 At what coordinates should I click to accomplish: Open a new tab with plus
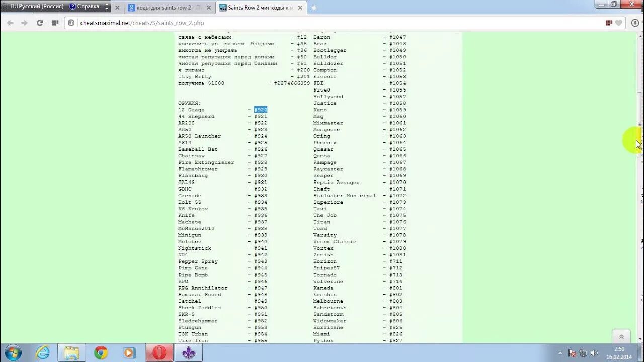[x=314, y=8]
